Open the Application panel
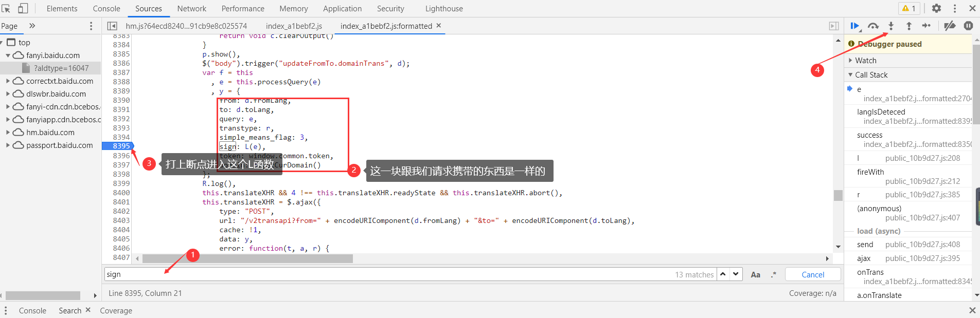The width and height of the screenshot is (980, 318). (x=342, y=9)
